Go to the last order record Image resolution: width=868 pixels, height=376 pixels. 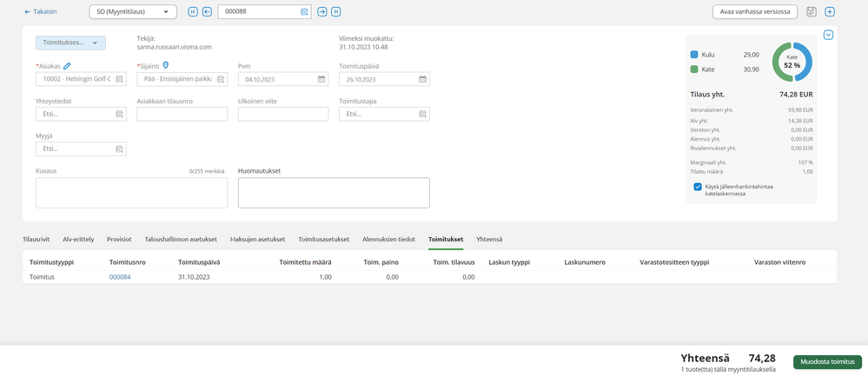click(336, 11)
